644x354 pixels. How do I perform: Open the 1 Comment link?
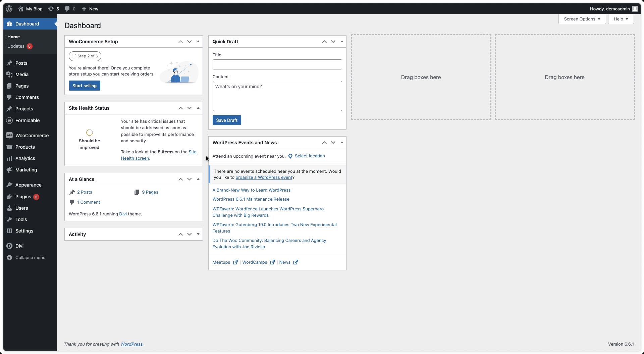pyautogui.click(x=89, y=202)
